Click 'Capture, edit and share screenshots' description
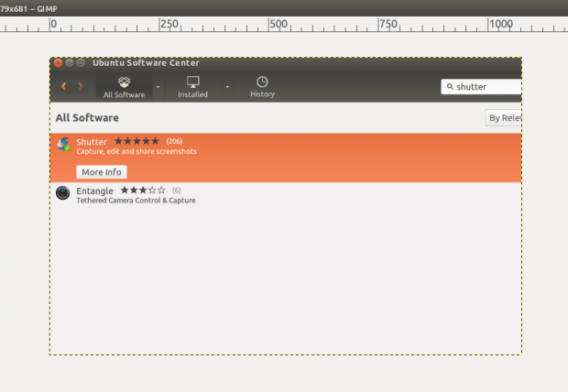Viewport: 568px width, 392px height. 137,151
